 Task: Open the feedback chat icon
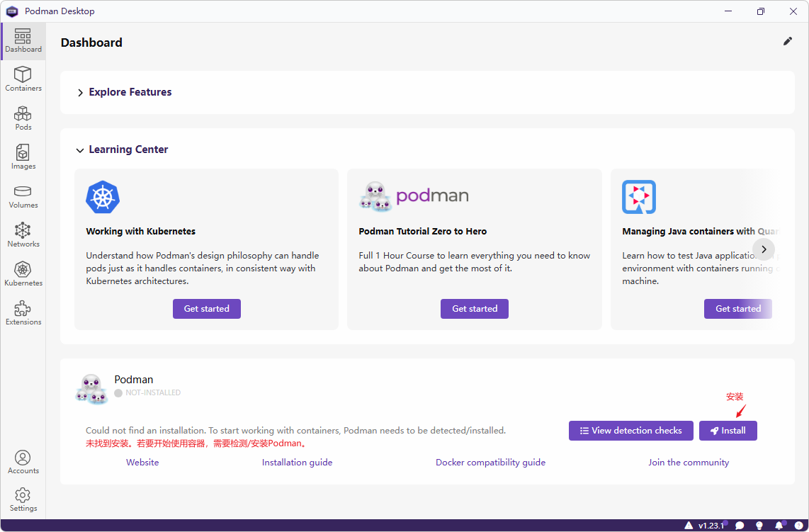click(x=740, y=525)
